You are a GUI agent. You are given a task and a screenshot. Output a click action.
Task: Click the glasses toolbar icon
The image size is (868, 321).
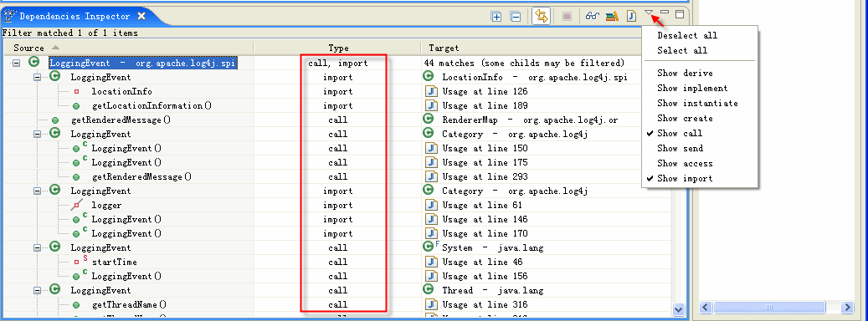[x=593, y=17]
